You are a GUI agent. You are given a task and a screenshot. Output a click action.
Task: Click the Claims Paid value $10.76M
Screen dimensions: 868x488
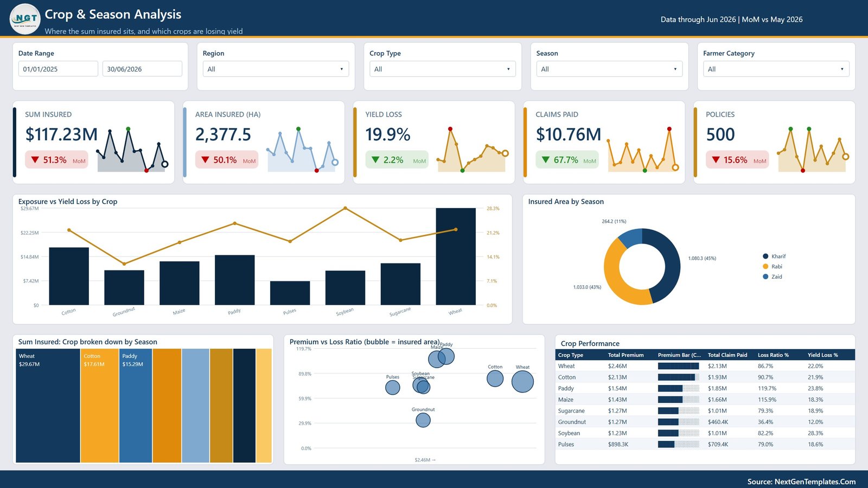pos(569,134)
